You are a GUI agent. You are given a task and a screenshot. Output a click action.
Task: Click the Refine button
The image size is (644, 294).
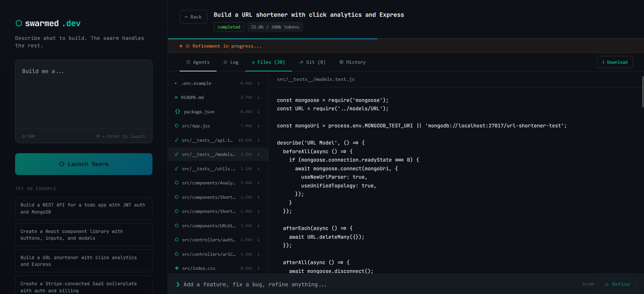617,284
